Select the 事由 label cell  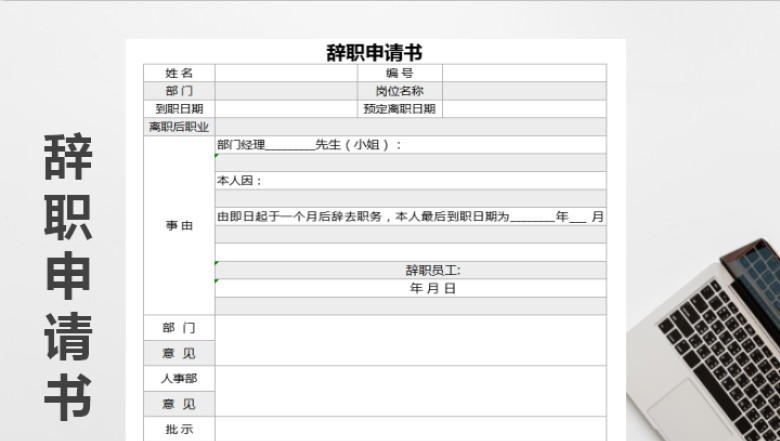coord(179,225)
